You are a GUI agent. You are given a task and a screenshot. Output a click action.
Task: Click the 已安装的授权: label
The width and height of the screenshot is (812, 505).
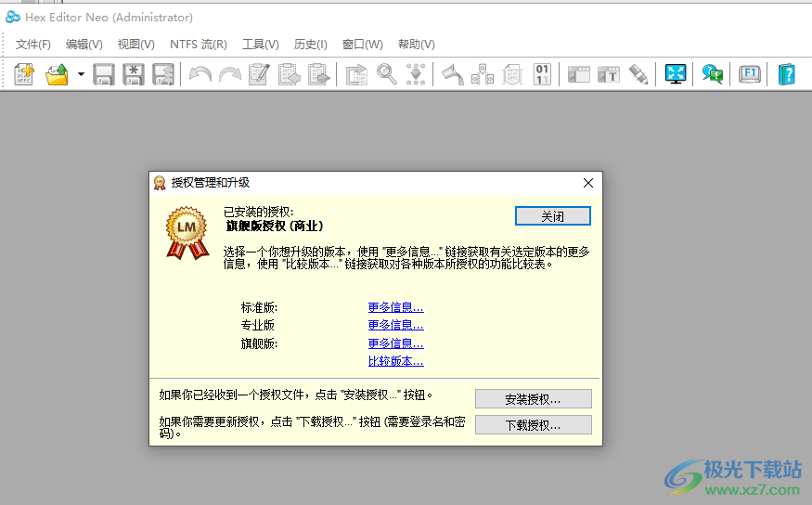(258, 212)
